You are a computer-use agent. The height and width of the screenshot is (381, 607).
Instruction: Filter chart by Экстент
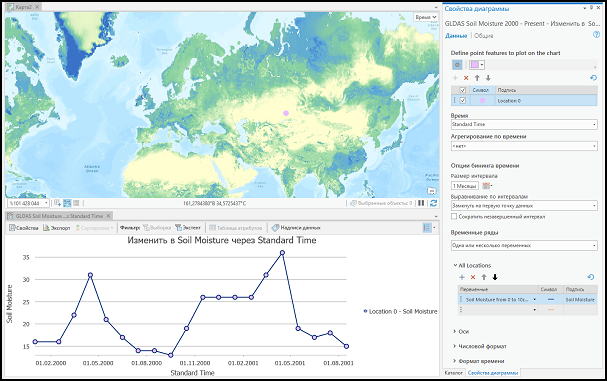point(188,228)
